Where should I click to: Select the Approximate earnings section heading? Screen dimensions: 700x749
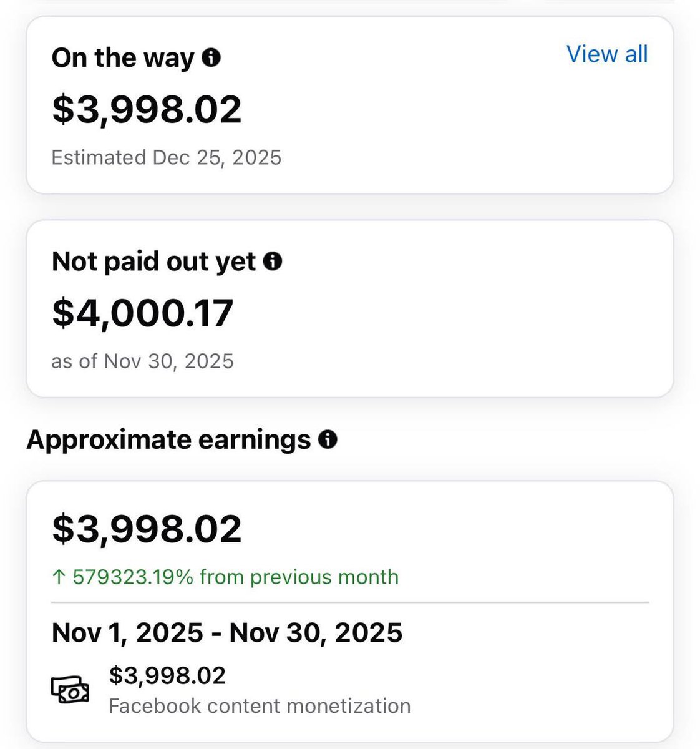point(168,440)
